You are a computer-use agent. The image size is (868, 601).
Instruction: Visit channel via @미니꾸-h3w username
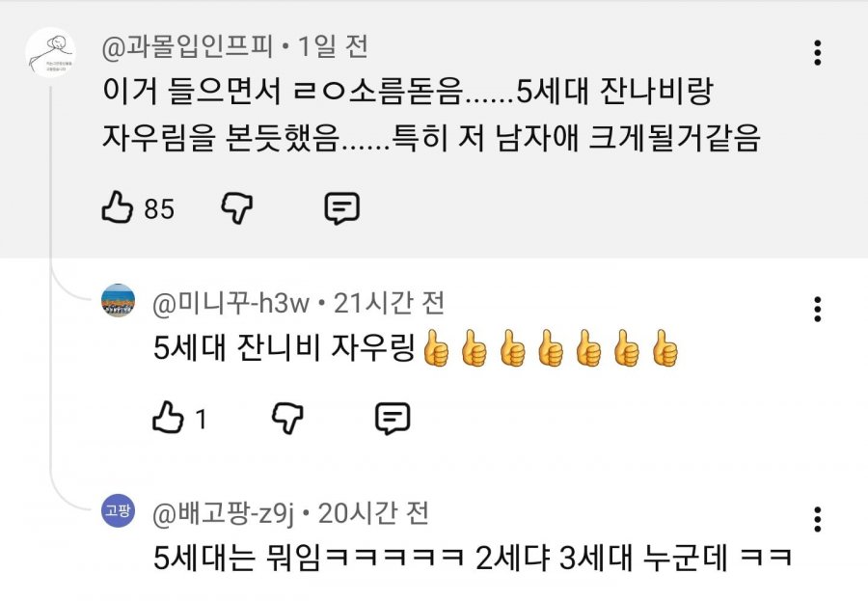pos(231,303)
